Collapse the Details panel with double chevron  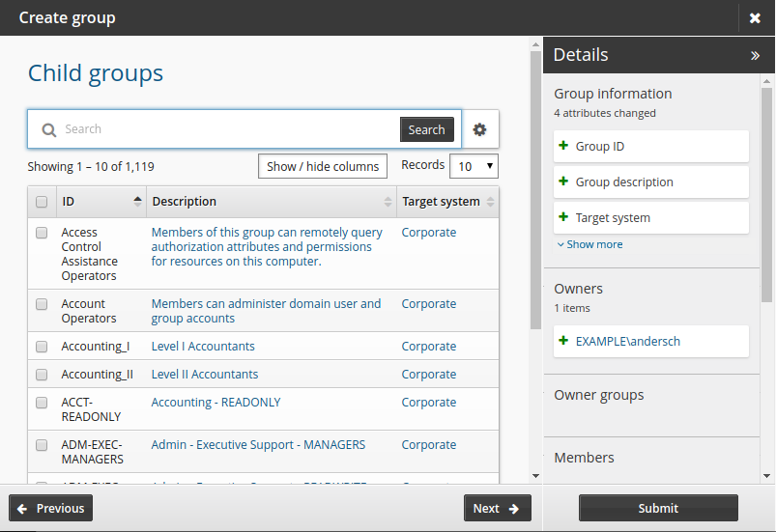pyautogui.click(x=755, y=56)
